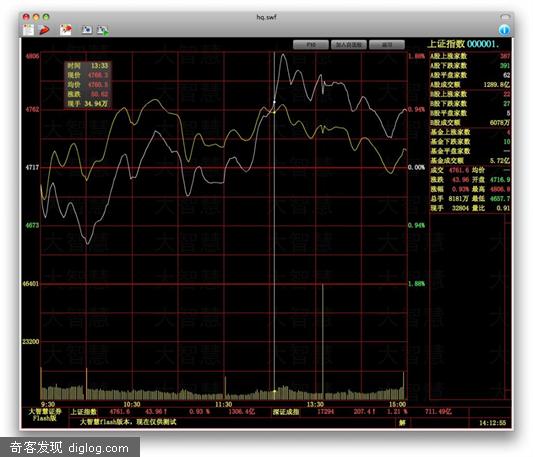Click the F10 button above the chart
Viewport: 533px width, 457px height.
(311, 45)
